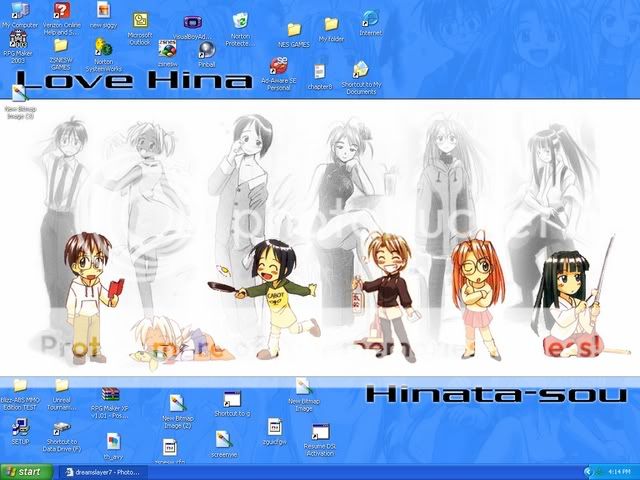Select the chapter8 document icon
Screen dimensions: 640x480
tap(320, 72)
